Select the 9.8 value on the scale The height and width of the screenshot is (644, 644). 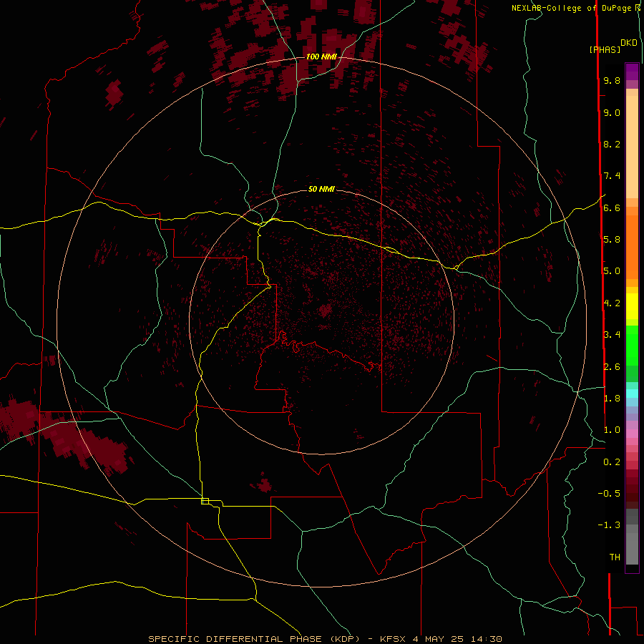612,80
